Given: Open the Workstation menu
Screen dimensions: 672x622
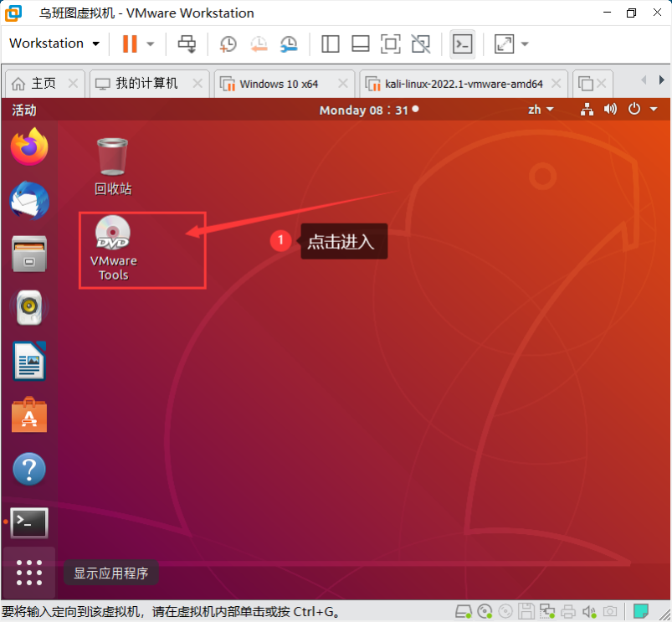Looking at the screenshot, I should tap(54, 44).
